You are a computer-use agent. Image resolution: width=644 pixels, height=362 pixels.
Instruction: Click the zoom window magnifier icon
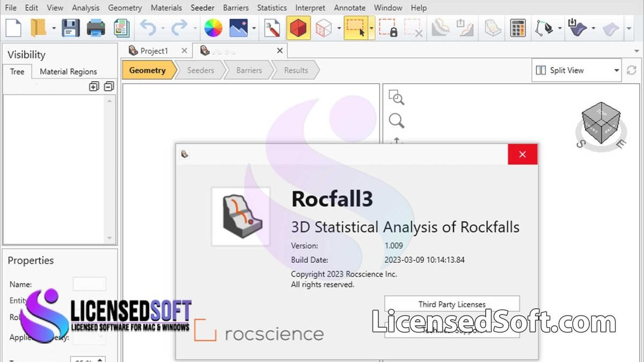(x=396, y=98)
